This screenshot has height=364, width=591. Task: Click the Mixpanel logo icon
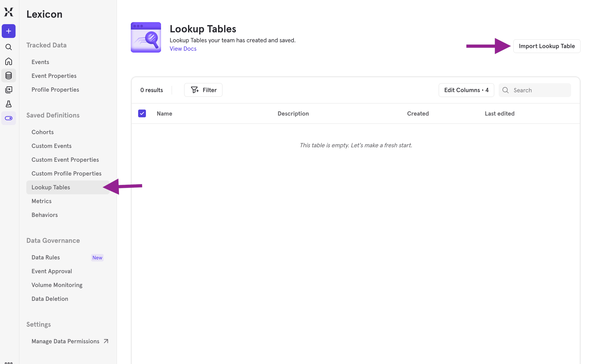click(x=9, y=12)
